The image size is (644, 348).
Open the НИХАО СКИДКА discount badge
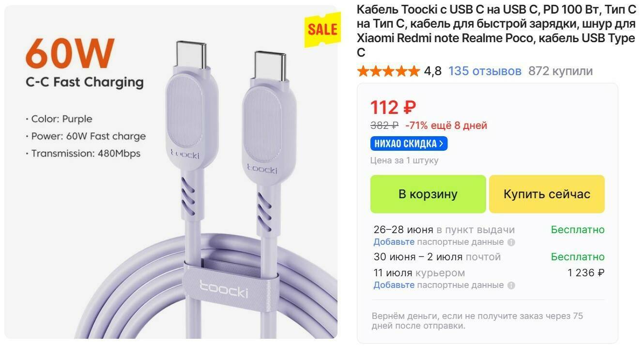tap(409, 143)
